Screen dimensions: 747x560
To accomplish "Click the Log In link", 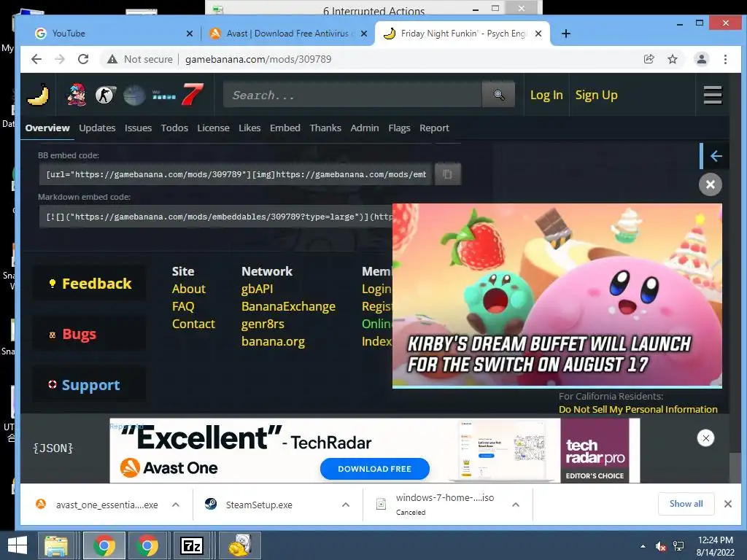I will pos(546,96).
